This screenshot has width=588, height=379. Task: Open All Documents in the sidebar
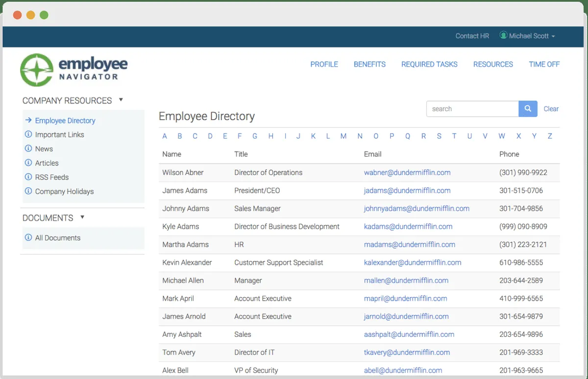pos(58,238)
